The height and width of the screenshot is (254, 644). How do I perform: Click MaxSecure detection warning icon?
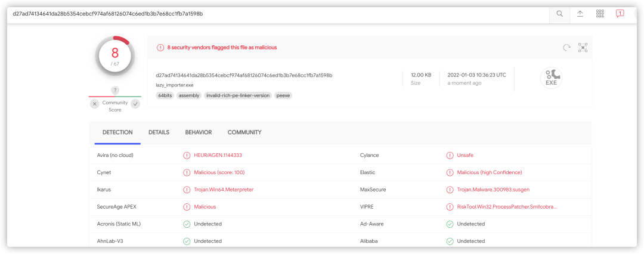tap(450, 190)
